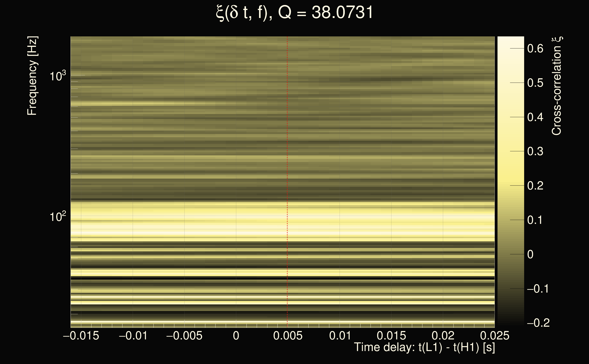Viewport: 589px width, 364px height.
Task: Click the colorbar's 0.5 tick label
Action: tap(535, 83)
